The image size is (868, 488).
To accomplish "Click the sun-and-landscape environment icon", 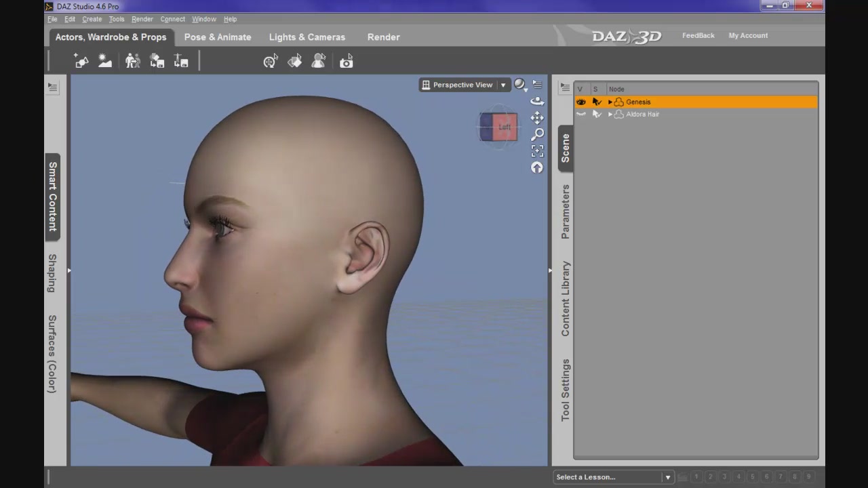I will click(x=105, y=62).
